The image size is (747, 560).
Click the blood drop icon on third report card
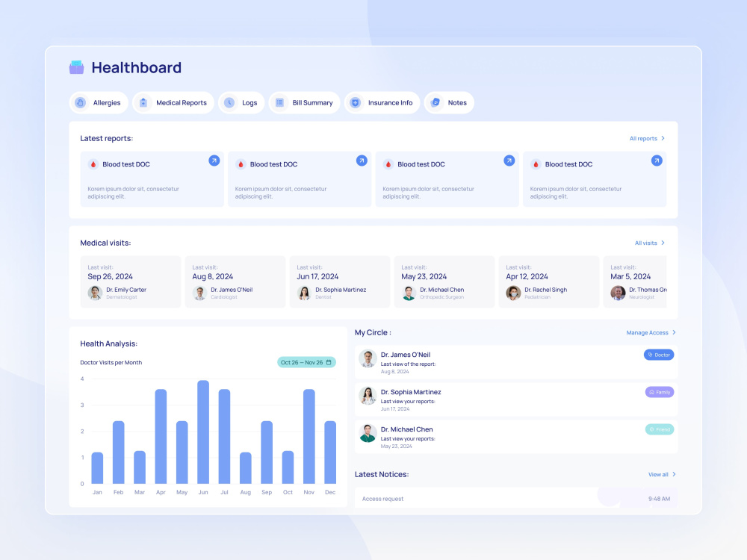click(388, 164)
